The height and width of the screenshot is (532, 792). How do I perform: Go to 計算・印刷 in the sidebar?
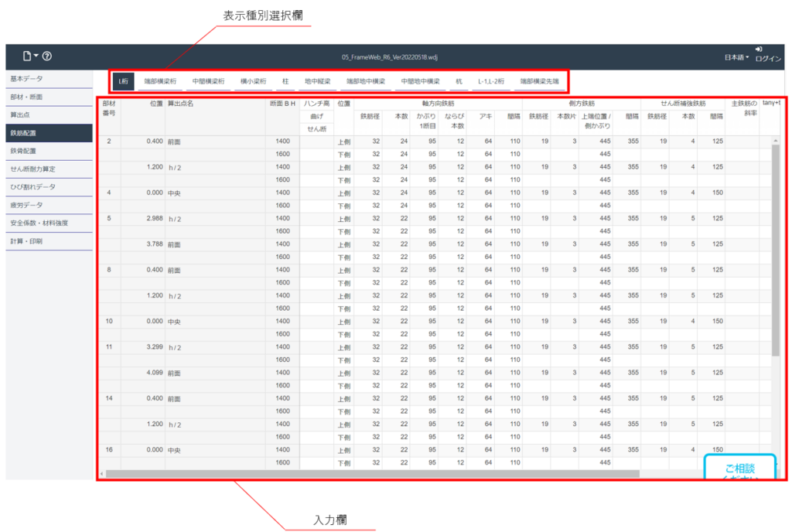tap(49, 241)
